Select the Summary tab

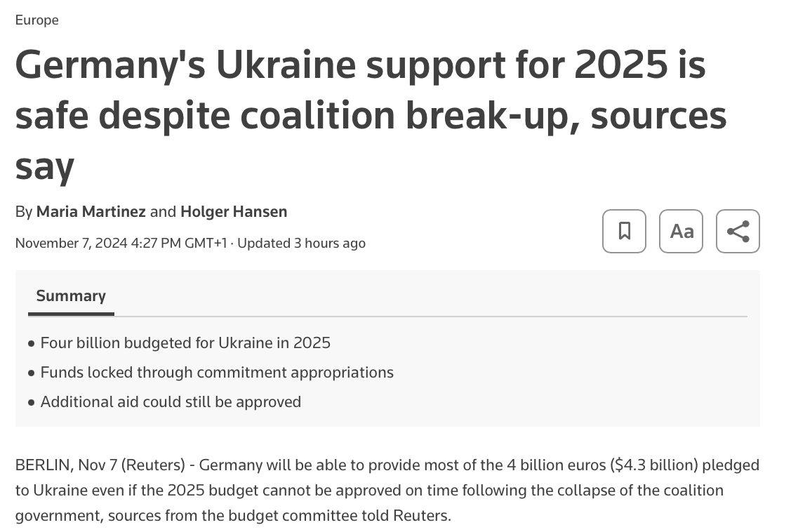pos(71,296)
